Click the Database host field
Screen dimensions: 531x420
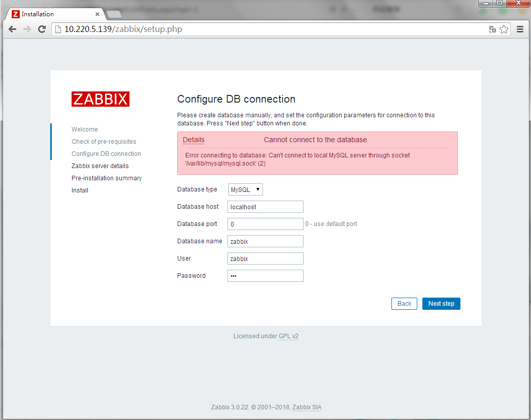[265, 207]
